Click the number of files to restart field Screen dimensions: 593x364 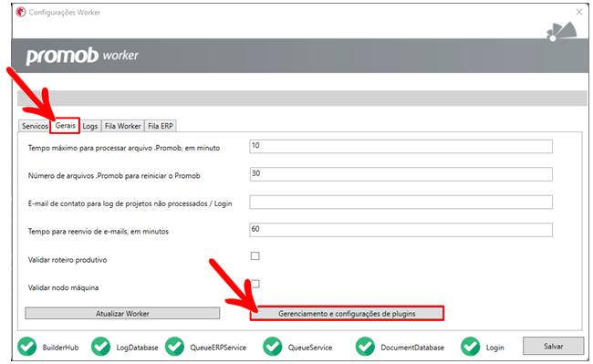(x=401, y=174)
